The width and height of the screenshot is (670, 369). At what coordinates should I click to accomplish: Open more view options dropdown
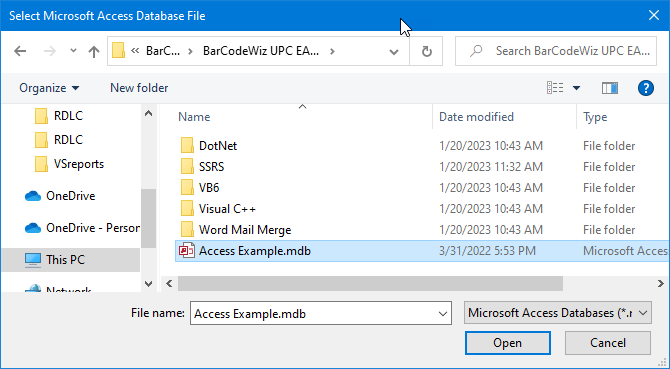(x=576, y=88)
